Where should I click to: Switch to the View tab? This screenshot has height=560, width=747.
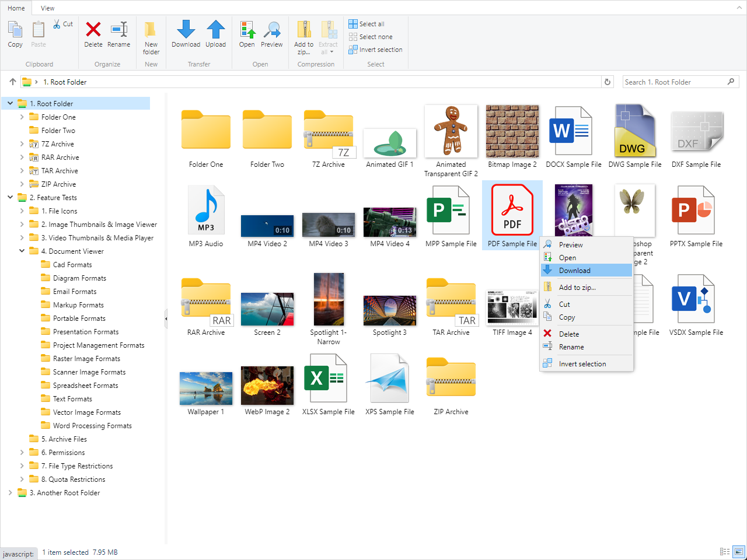click(x=47, y=8)
